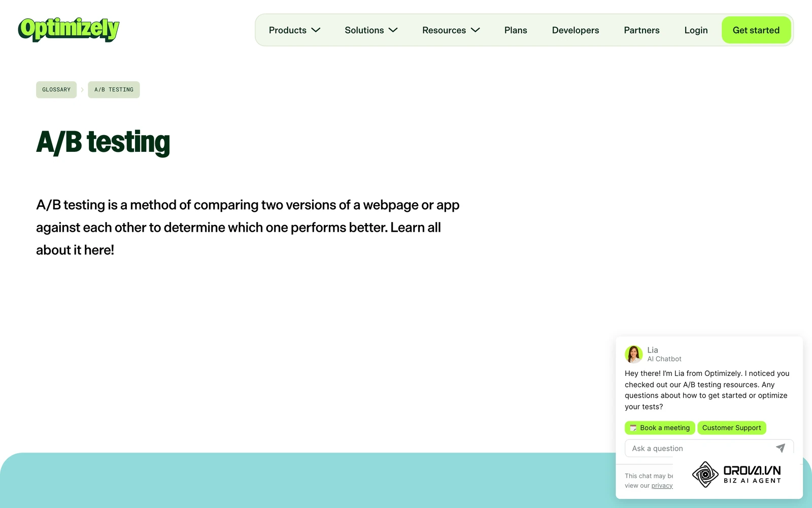
Task: Go to the Developers page
Action: point(576,30)
